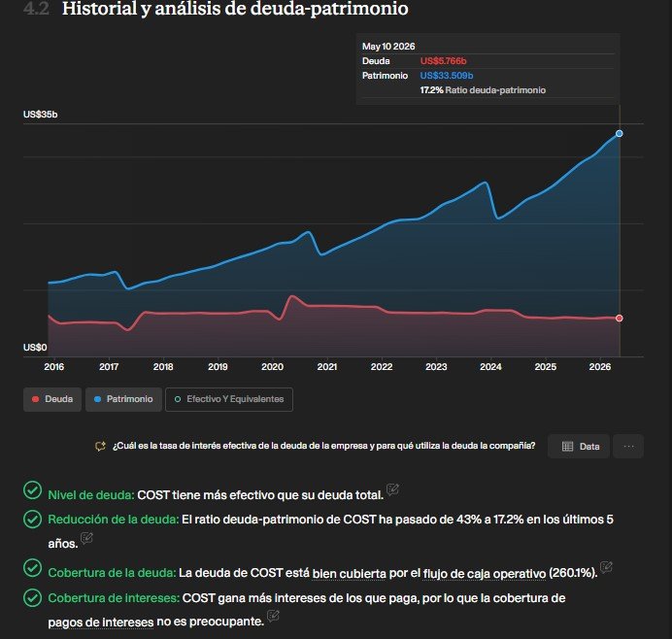
Task: Click the 2024 label on the x-axis
Action: click(x=490, y=367)
